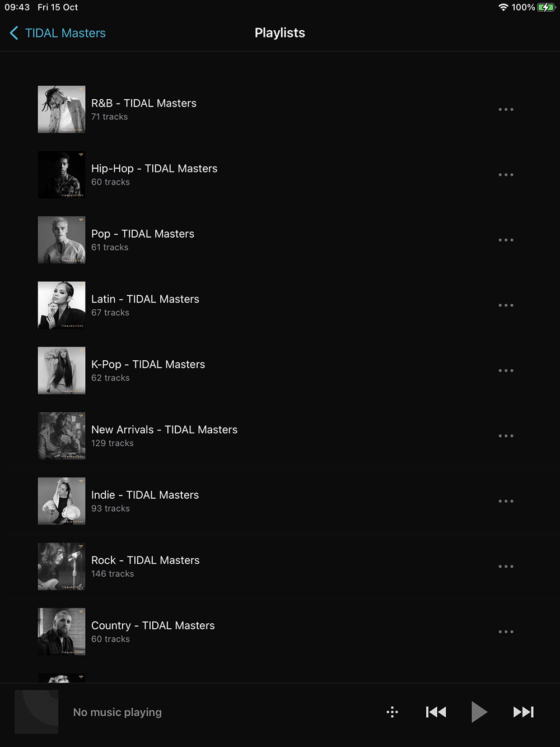Open the Latin playlist cover thumbnail
This screenshot has width=560, height=747.
pyautogui.click(x=62, y=305)
